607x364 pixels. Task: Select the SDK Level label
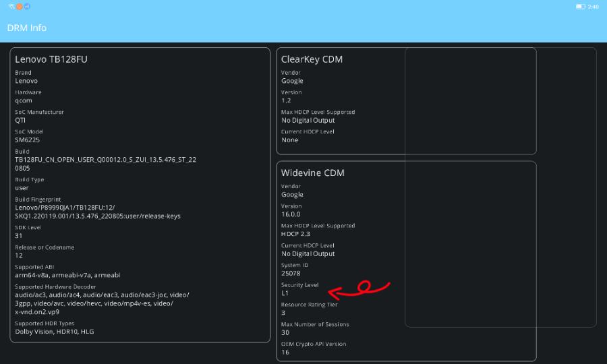click(28, 227)
